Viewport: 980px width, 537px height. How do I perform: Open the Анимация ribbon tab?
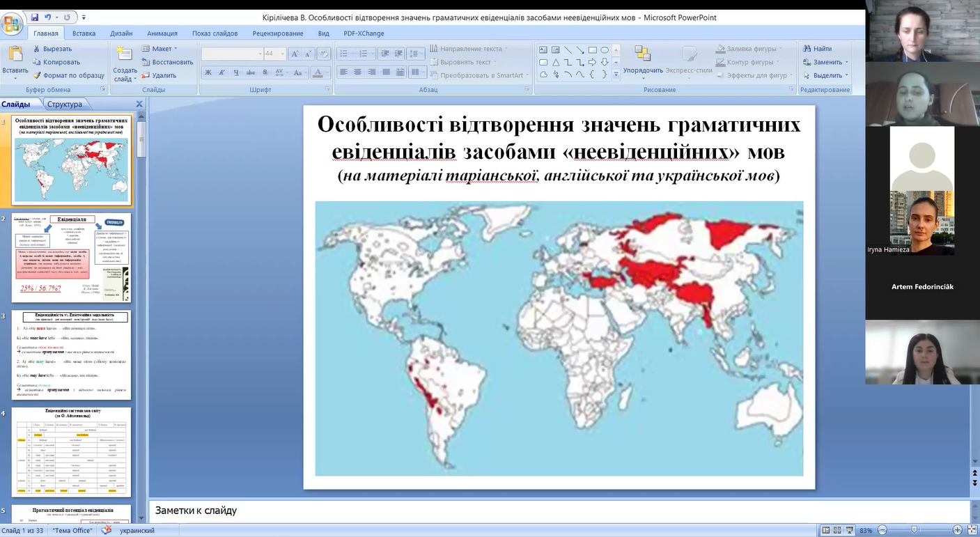(x=162, y=33)
